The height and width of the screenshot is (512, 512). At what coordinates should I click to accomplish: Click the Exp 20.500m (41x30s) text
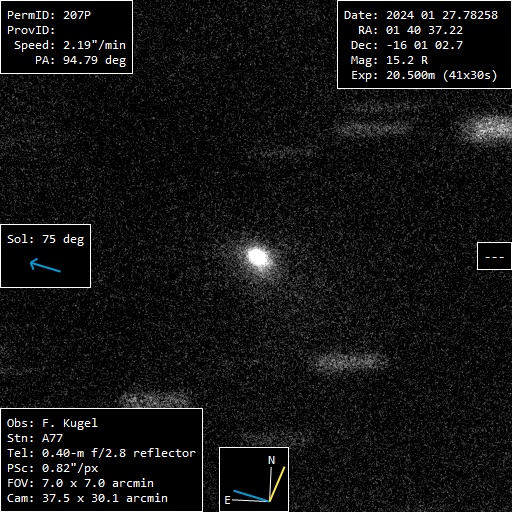tap(424, 75)
